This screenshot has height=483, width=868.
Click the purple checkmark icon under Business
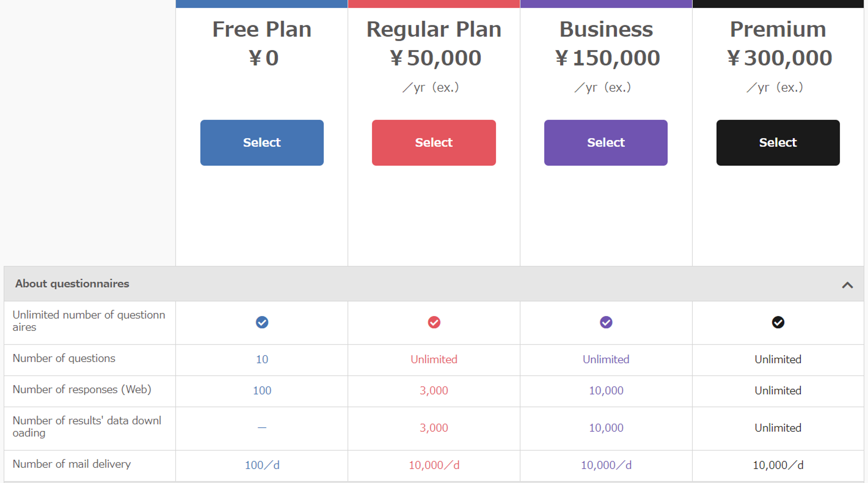[606, 322]
